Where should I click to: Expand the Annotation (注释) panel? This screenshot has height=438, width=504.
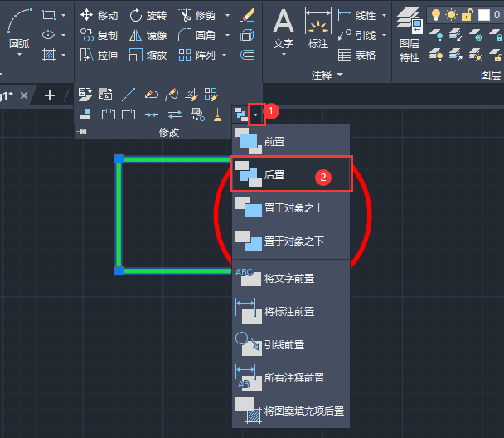pyautogui.click(x=327, y=75)
